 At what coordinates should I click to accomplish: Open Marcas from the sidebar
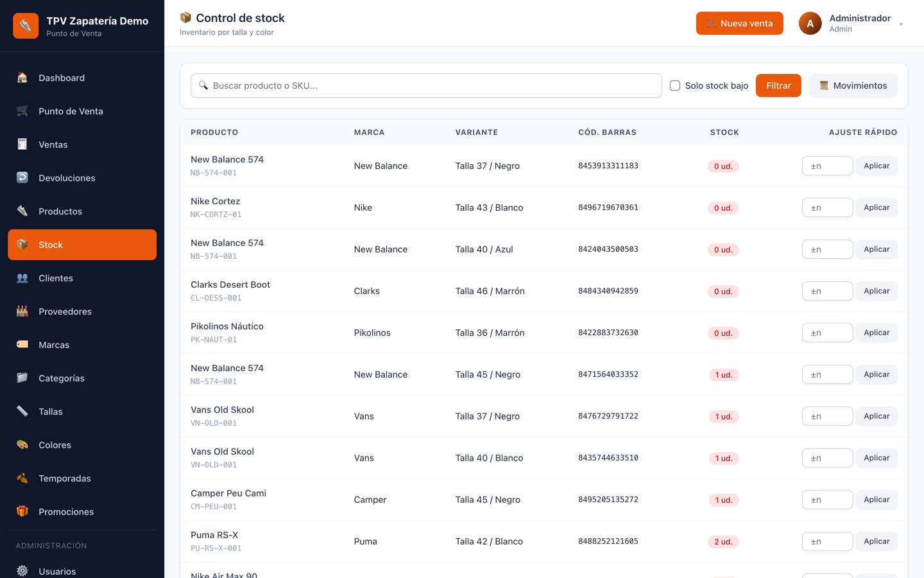click(x=82, y=345)
